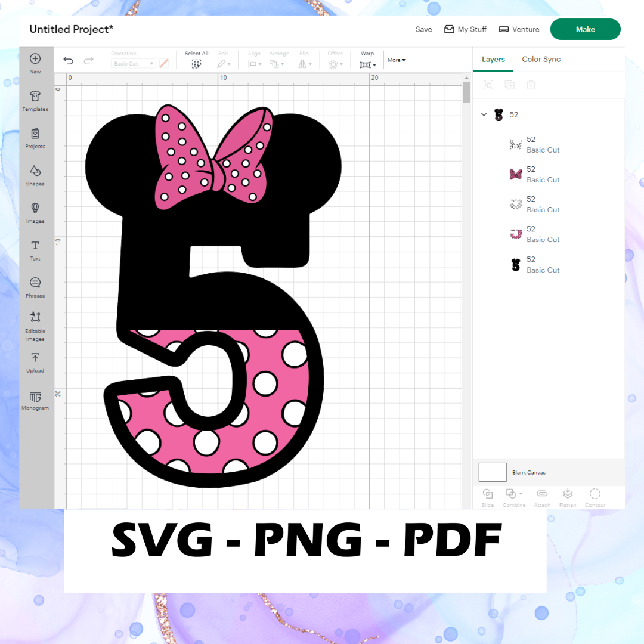
Task: Click the Delete layer trash icon
Action: coord(531,85)
